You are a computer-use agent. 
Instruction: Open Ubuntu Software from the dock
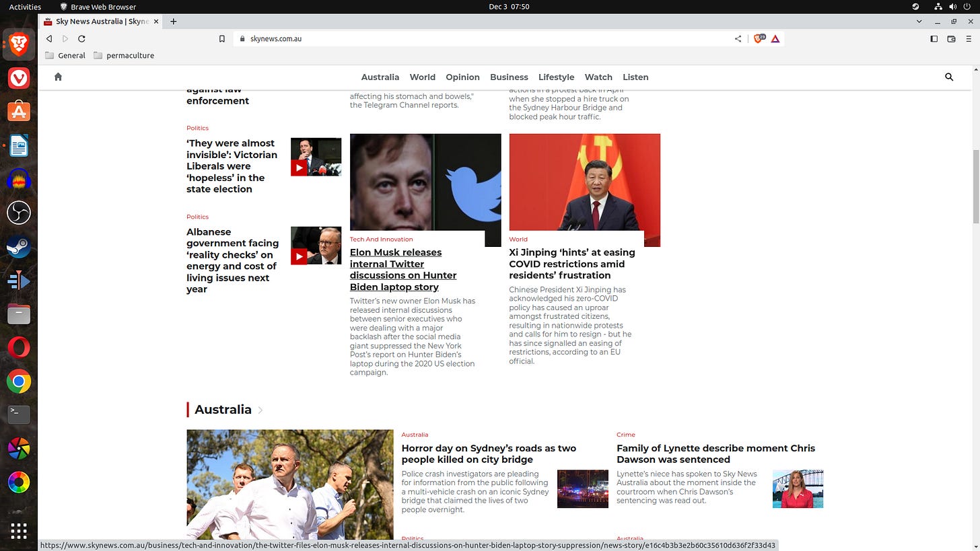19,112
